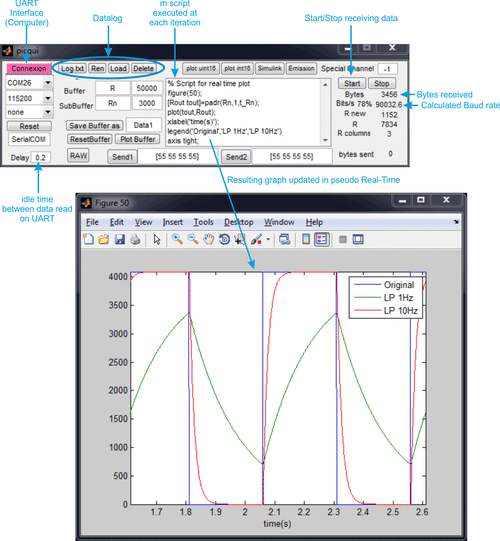Click the Hide Plot Tools icon
This screenshot has width=500, height=541.
[x=343, y=239]
